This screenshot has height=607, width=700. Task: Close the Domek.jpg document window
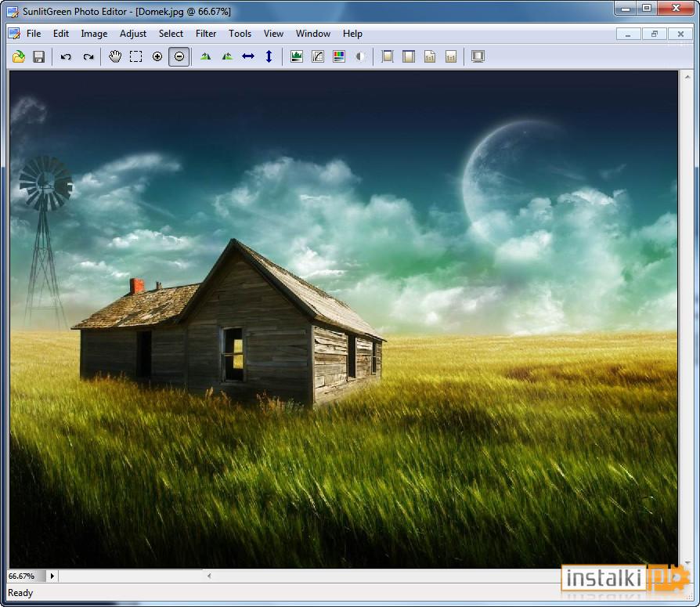tap(680, 34)
